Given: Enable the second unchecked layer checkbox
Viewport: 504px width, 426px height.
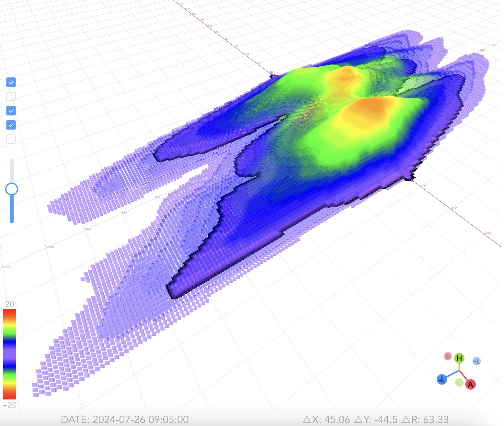Looking at the screenshot, I should [x=11, y=96].
